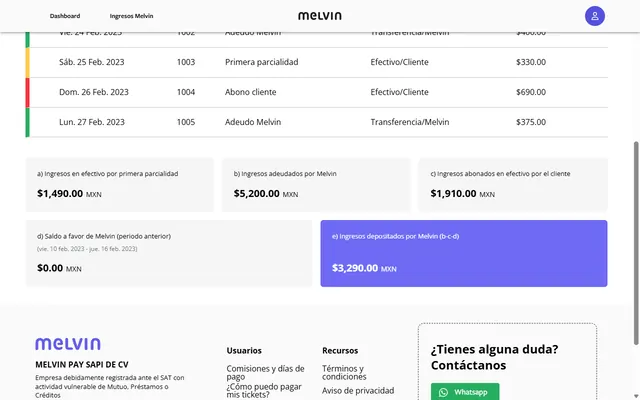The height and width of the screenshot is (400, 640).
Task: Click the vie. 10 feb. 2023 period range text
Action: [87, 249]
